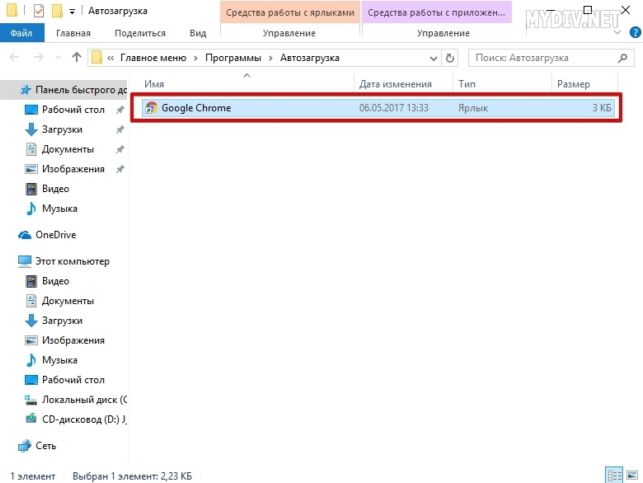Click Автозагрузка in the address path
The image size is (643, 483).
point(310,58)
